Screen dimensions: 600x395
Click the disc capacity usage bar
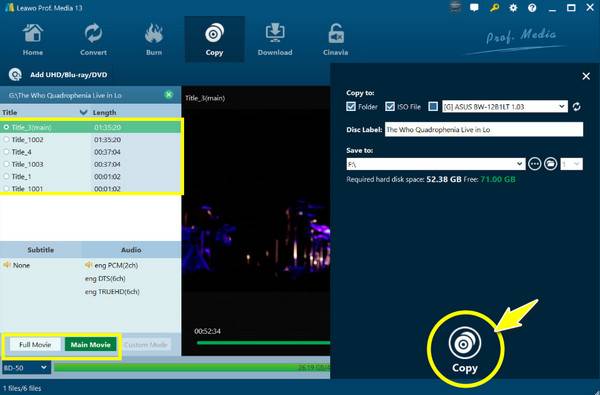[192, 367]
